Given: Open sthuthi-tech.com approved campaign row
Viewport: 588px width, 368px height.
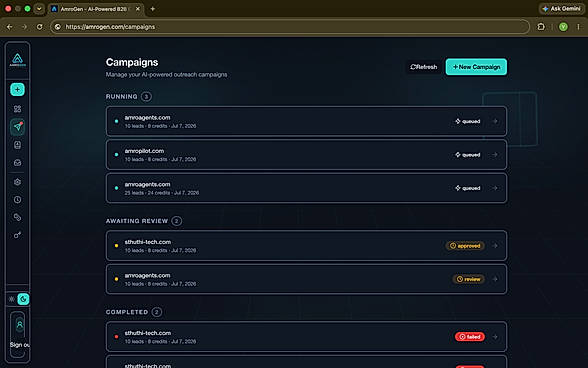Looking at the screenshot, I should 306,246.
